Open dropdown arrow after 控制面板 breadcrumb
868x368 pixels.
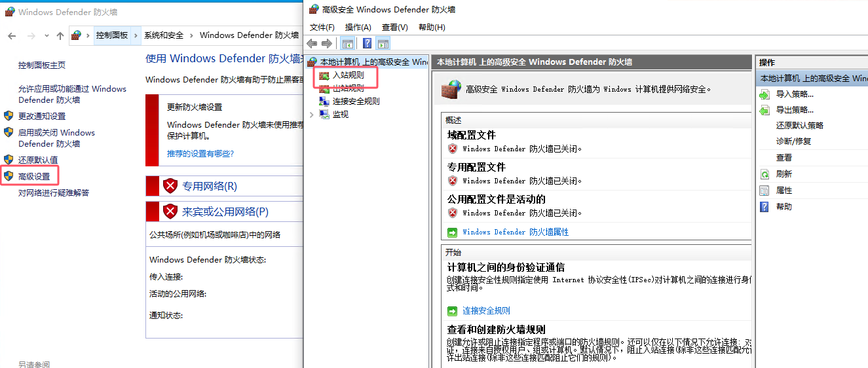(136, 35)
